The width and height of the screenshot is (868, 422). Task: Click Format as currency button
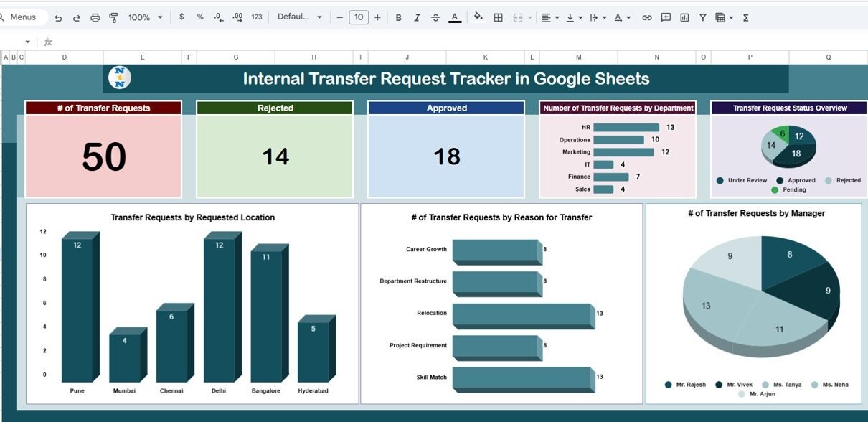point(181,17)
